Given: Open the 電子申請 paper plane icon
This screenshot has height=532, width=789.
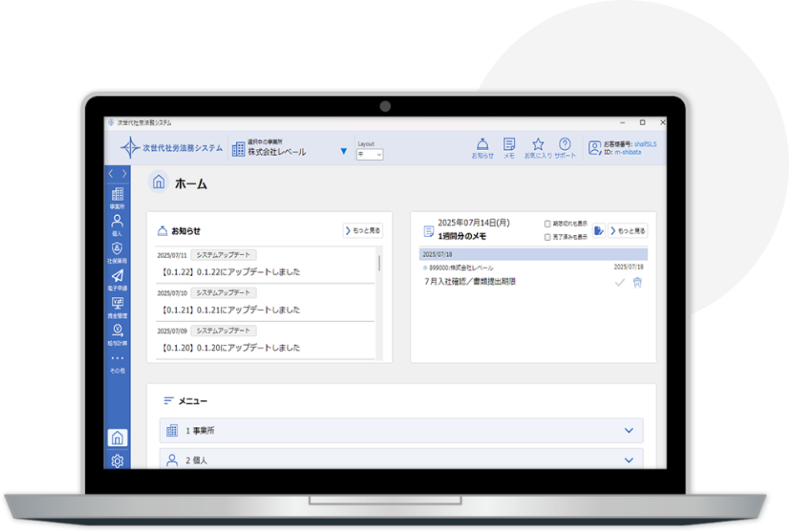Looking at the screenshot, I should coord(118,279).
